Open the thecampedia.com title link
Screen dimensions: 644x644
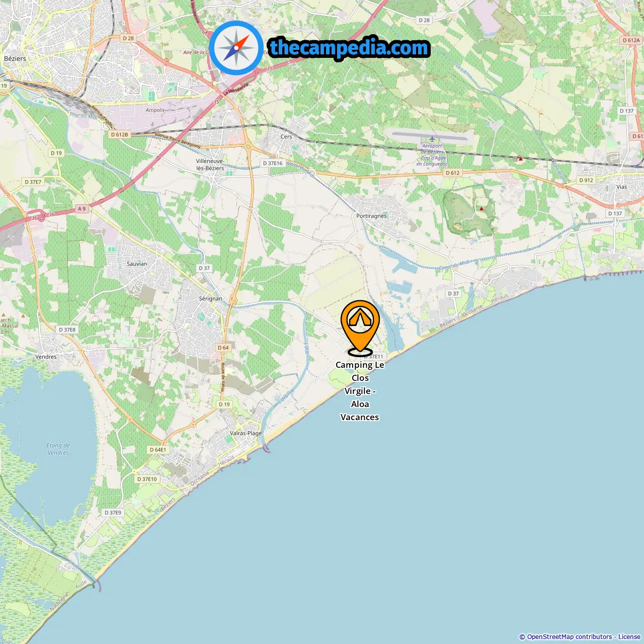(x=349, y=48)
